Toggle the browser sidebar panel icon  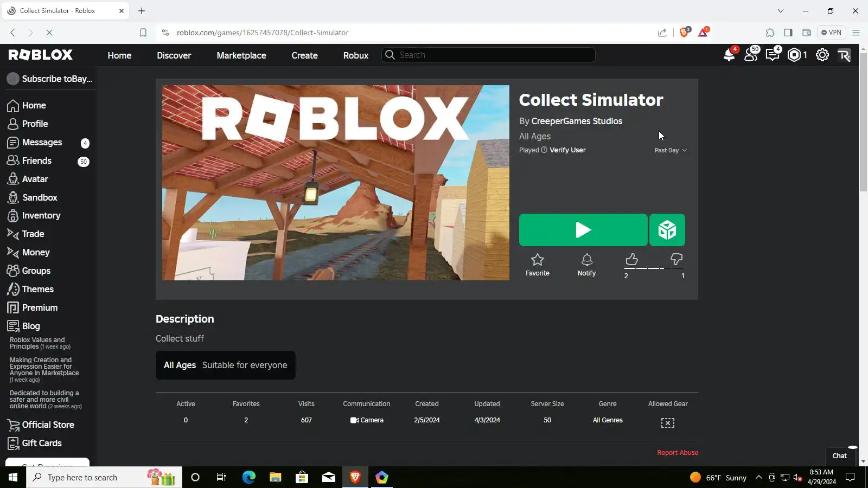788,33
